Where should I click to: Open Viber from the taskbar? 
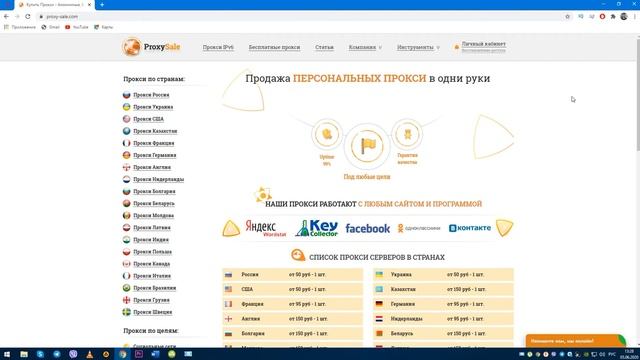pyautogui.click(x=73, y=354)
